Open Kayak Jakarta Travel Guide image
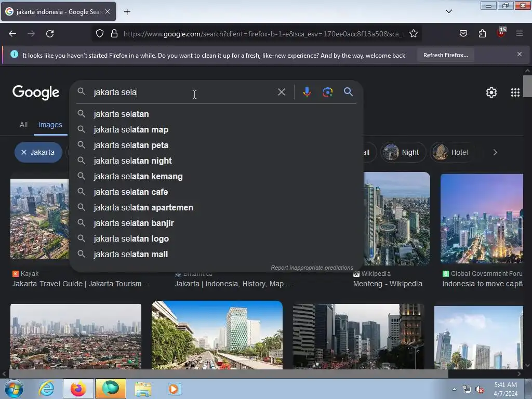This screenshot has width=532, height=399. click(39, 219)
